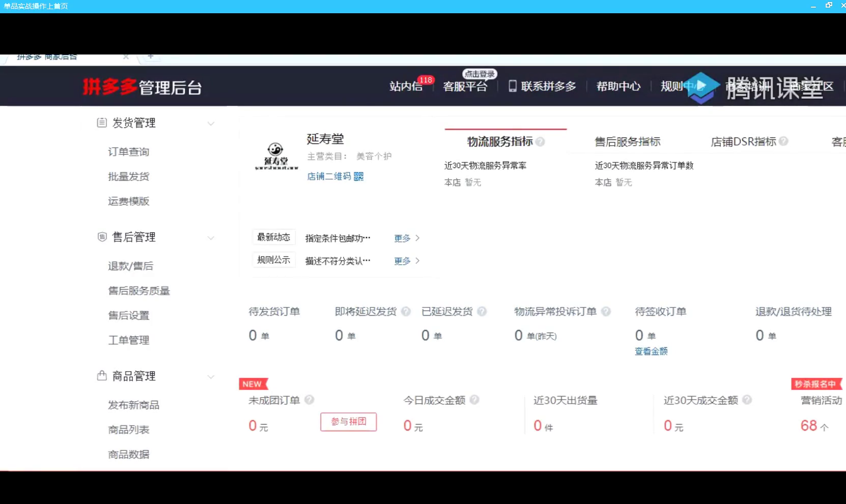This screenshot has height=504, width=846.
Task: Click help icon beside 即将延迟发货
Action: coord(406,311)
